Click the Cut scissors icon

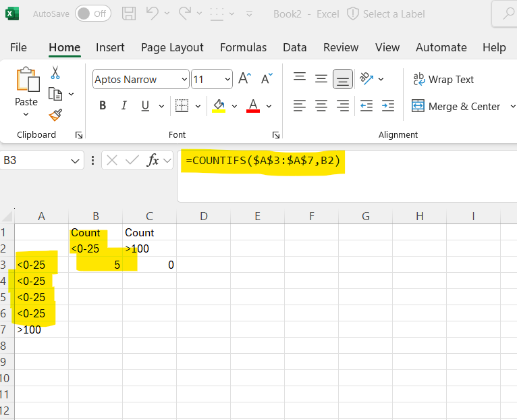click(55, 72)
